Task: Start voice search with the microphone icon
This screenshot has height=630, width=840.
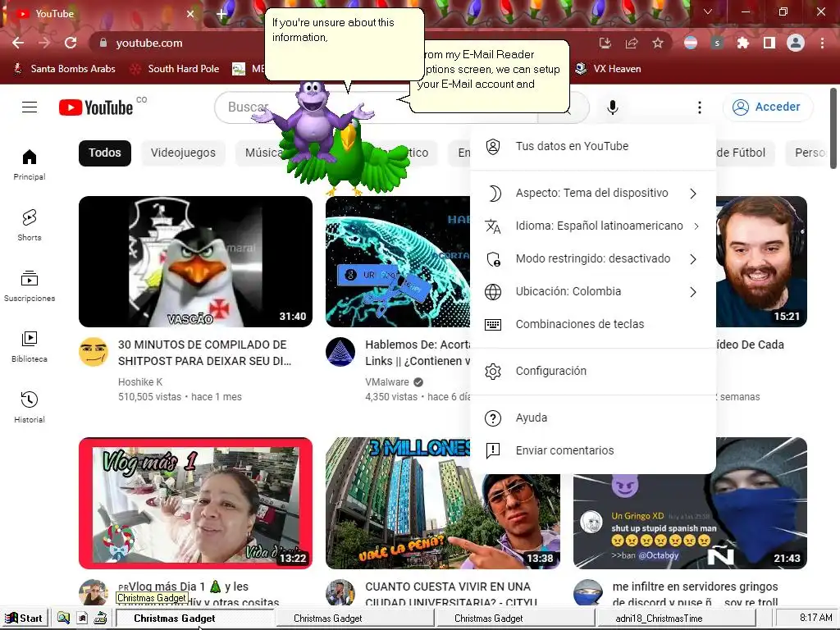Action: tap(612, 107)
